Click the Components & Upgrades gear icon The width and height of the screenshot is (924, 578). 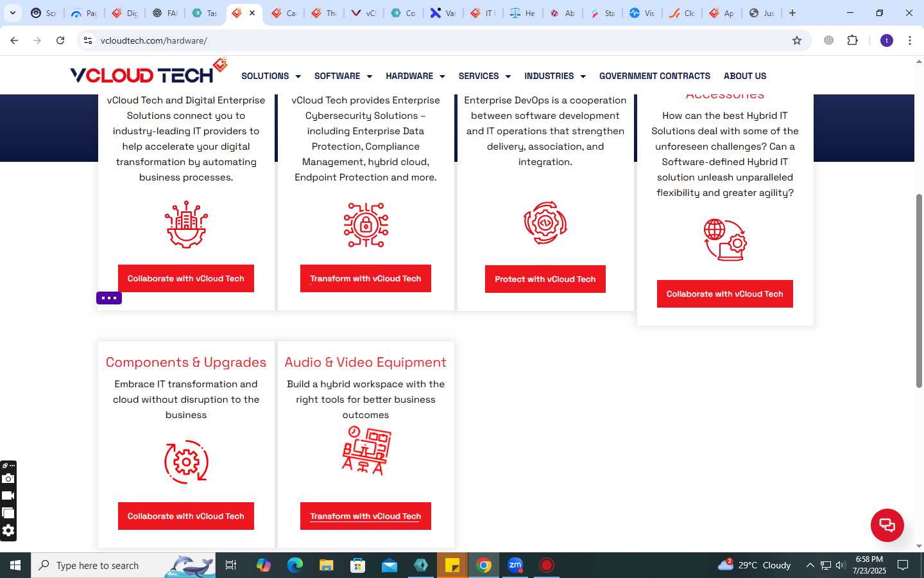click(x=186, y=462)
